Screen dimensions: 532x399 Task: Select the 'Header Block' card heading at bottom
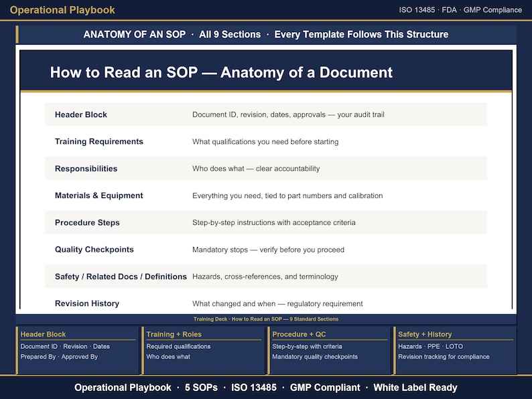pyautogui.click(x=43, y=334)
